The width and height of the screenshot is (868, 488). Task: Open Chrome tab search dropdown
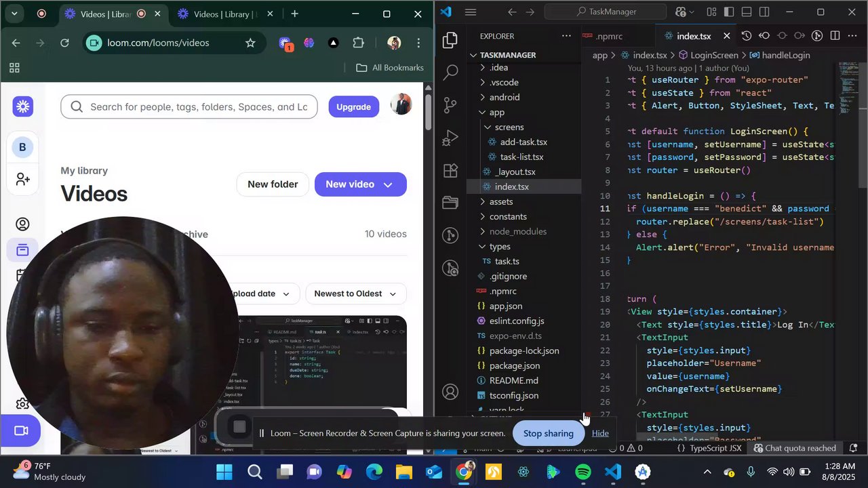click(x=14, y=14)
